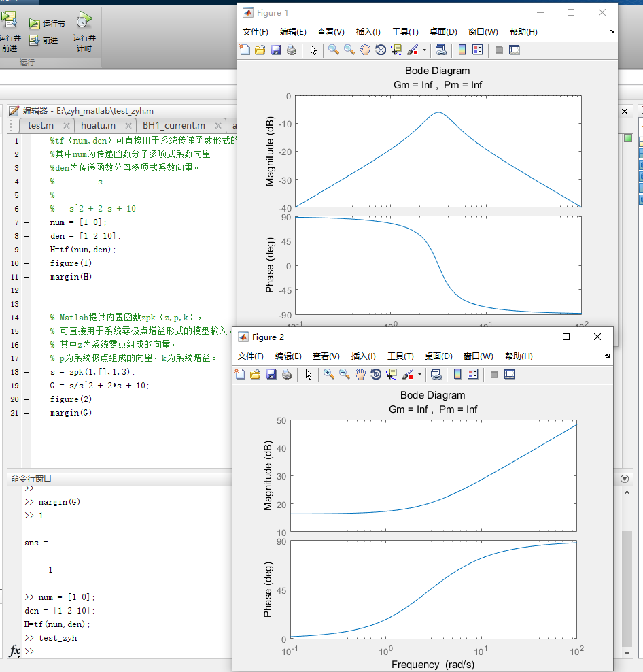Open 文件(F) menu in Figure 1
This screenshot has height=672, width=643.
click(x=256, y=32)
